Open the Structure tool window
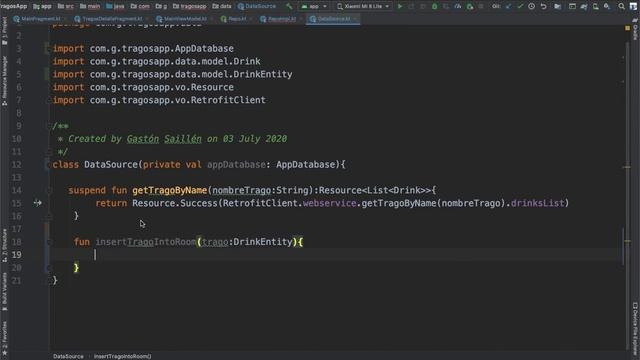Screen dimensions: 640x360 tap(4, 245)
